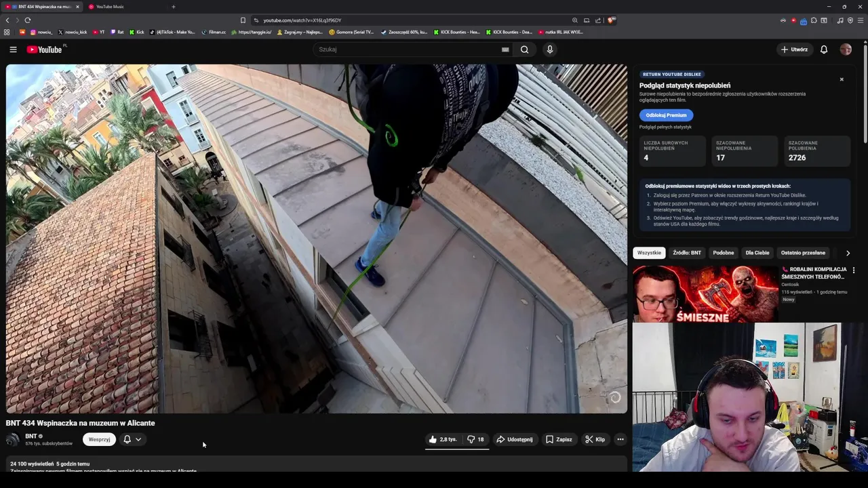Viewport: 868px width, 488px height.
Task: Save the video with Zapisz
Action: click(559, 439)
